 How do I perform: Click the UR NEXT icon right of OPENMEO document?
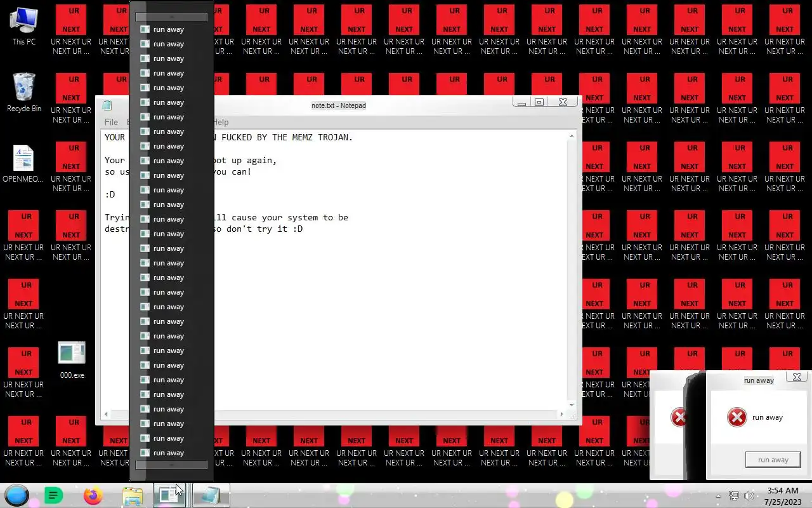71,166
